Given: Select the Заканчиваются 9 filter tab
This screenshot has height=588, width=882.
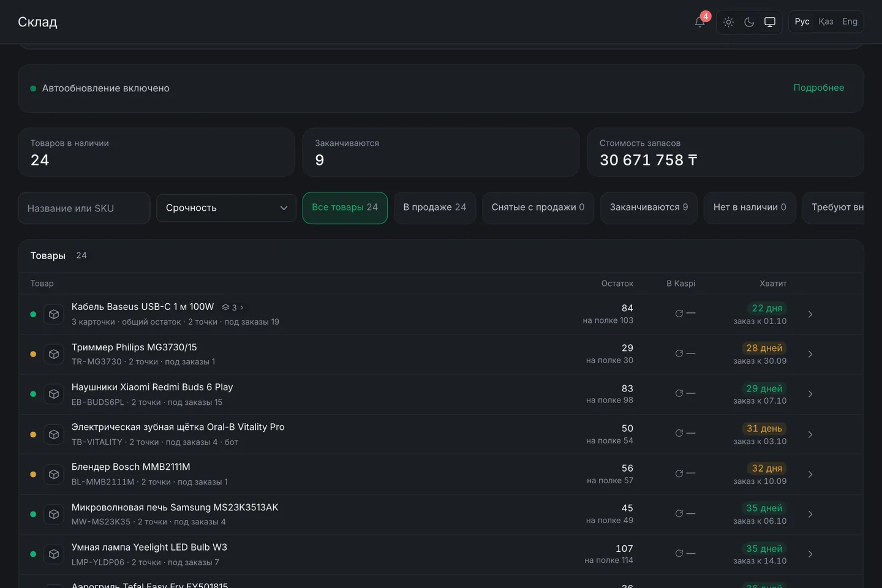Looking at the screenshot, I should pyautogui.click(x=649, y=208).
